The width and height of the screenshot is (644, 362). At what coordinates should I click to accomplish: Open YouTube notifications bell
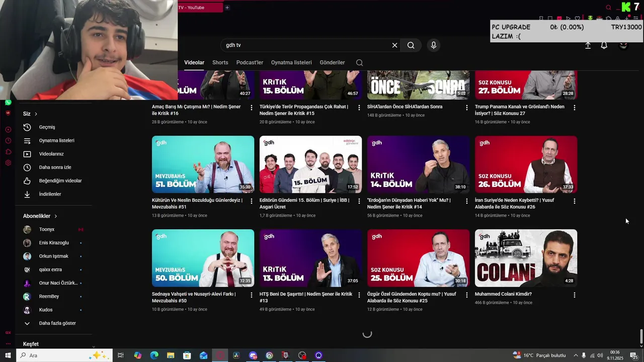[604, 45]
